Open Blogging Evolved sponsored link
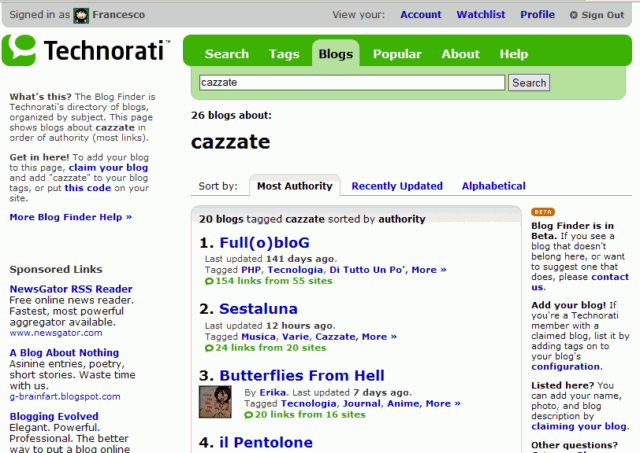This screenshot has height=453, width=640. (54, 416)
